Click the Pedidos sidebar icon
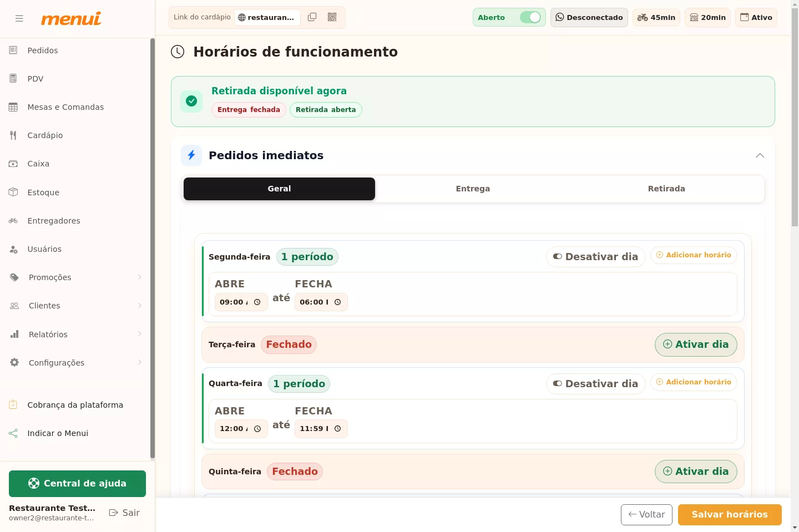This screenshot has width=799, height=532. tap(13, 50)
